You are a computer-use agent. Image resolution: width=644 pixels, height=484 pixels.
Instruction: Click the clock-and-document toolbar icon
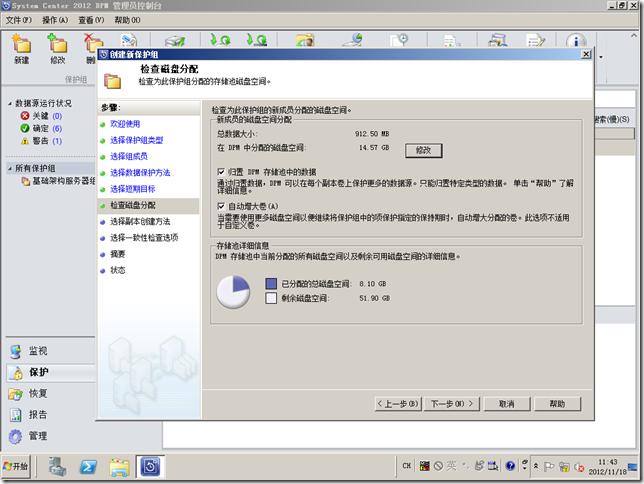(x=399, y=40)
